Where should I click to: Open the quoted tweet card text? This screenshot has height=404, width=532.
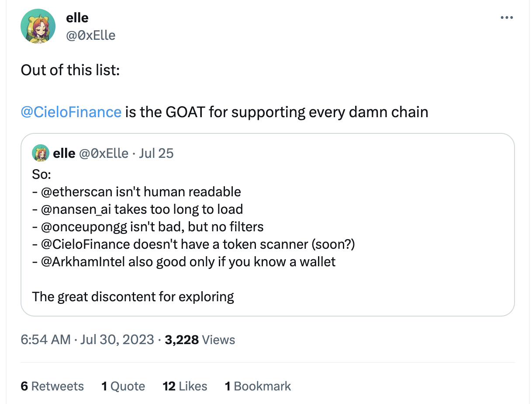267,236
